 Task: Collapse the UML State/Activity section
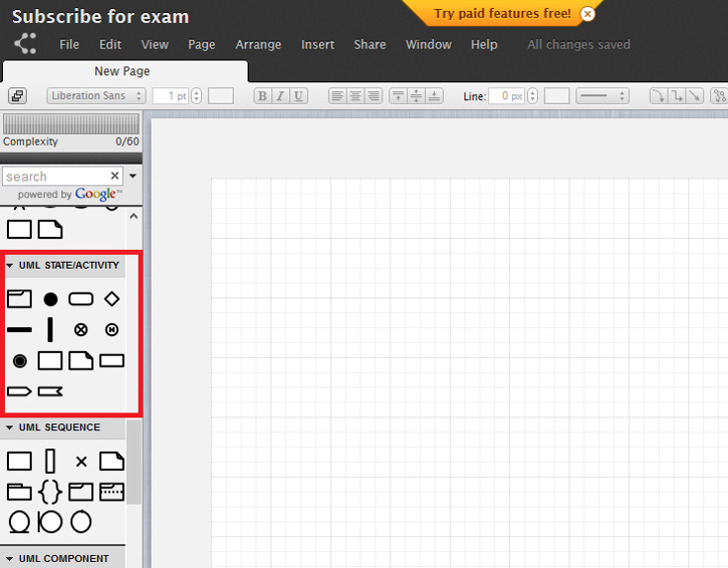9,266
